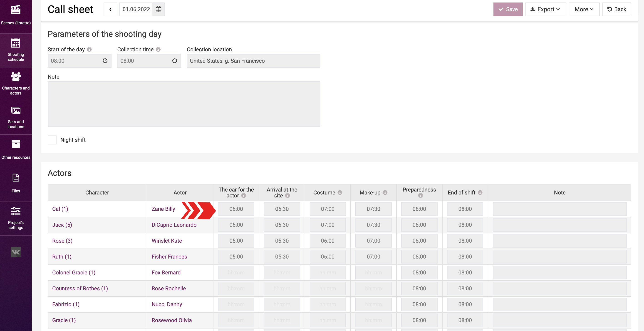Open the calendar date picker icon
644x331 pixels.
coord(159,9)
